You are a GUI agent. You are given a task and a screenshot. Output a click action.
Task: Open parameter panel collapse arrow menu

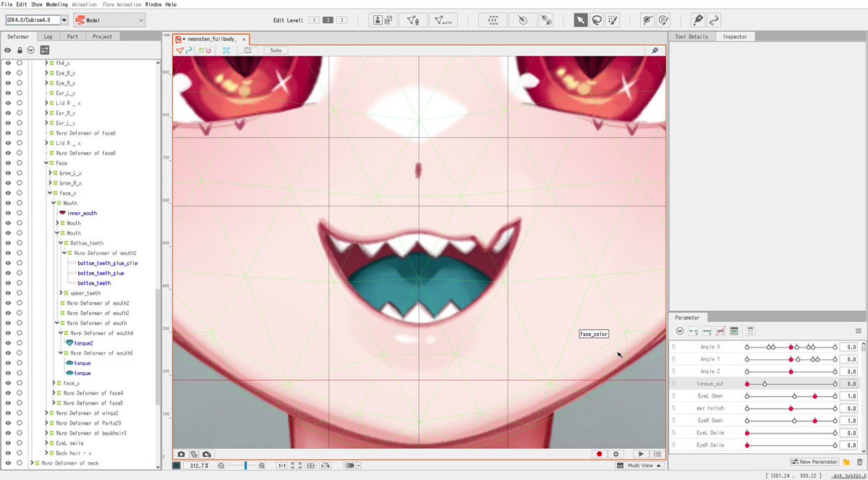pyautogui.click(x=680, y=331)
